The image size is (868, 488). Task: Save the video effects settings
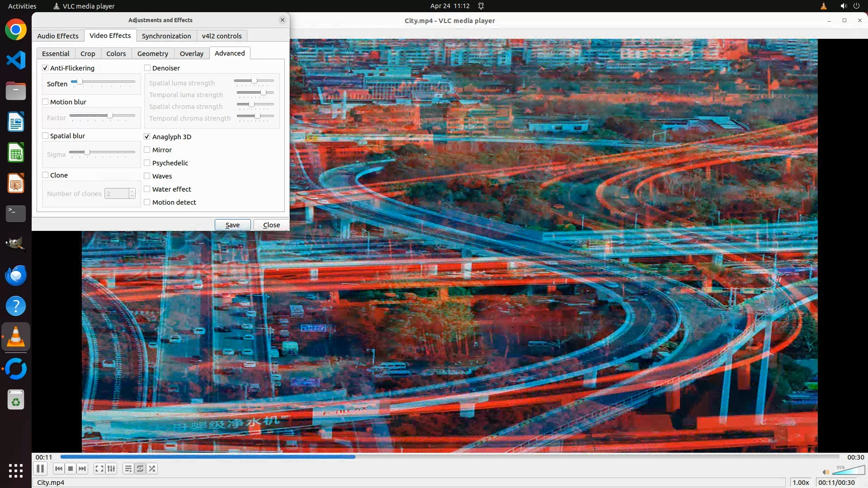[x=232, y=225]
